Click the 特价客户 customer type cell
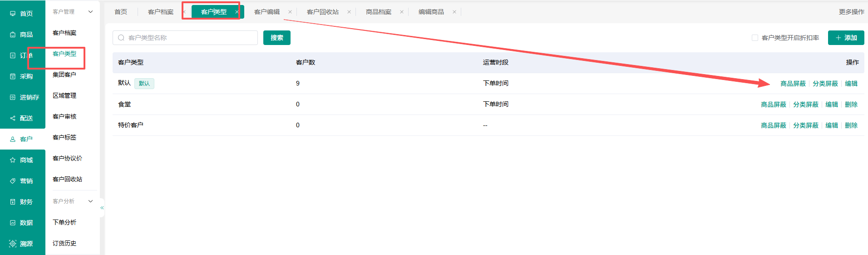This screenshot has width=868, height=255. (x=131, y=125)
